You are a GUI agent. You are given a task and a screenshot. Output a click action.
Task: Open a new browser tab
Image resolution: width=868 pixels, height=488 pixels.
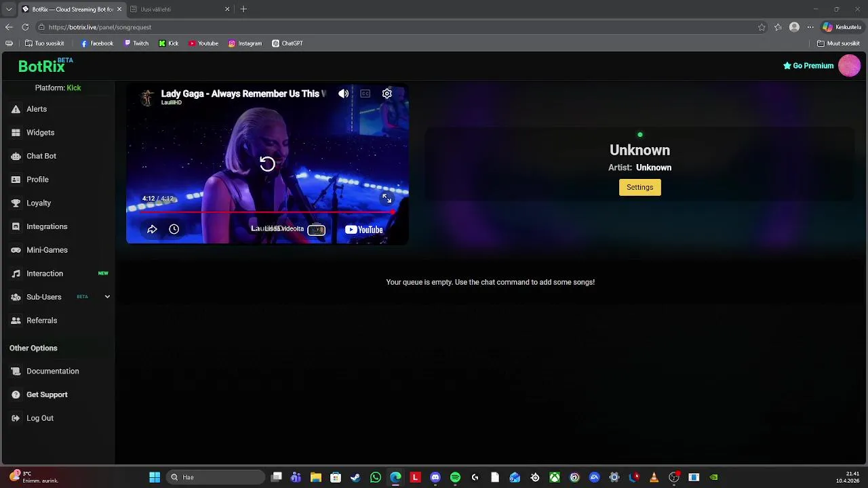tap(243, 9)
